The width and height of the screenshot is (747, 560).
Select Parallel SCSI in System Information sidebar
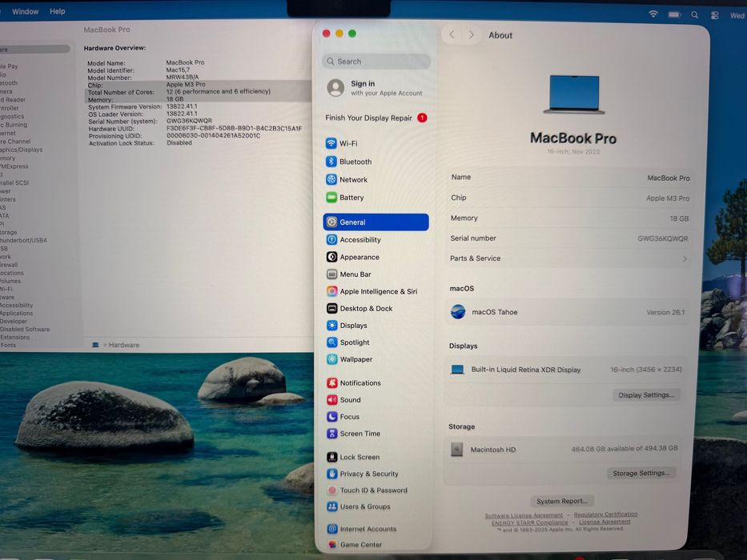click(x=14, y=182)
